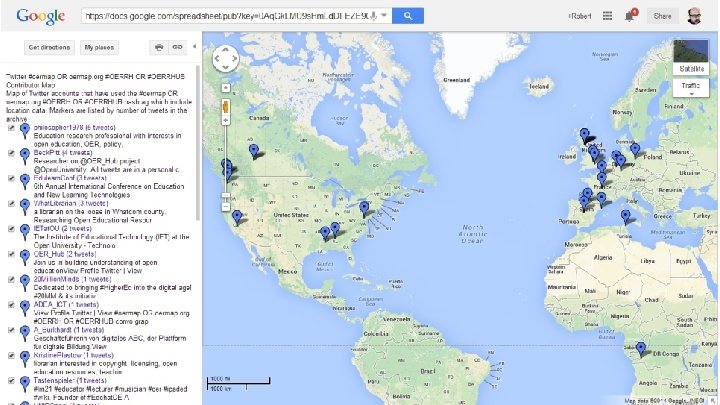Open the philosopher1978 (6 tweets) link
The width and height of the screenshot is (720, 405).
[x=74, y=127]
